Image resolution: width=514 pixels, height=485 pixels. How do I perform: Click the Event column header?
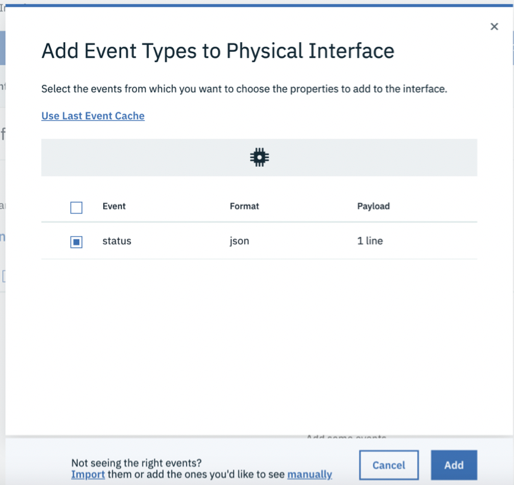[114, 206]
